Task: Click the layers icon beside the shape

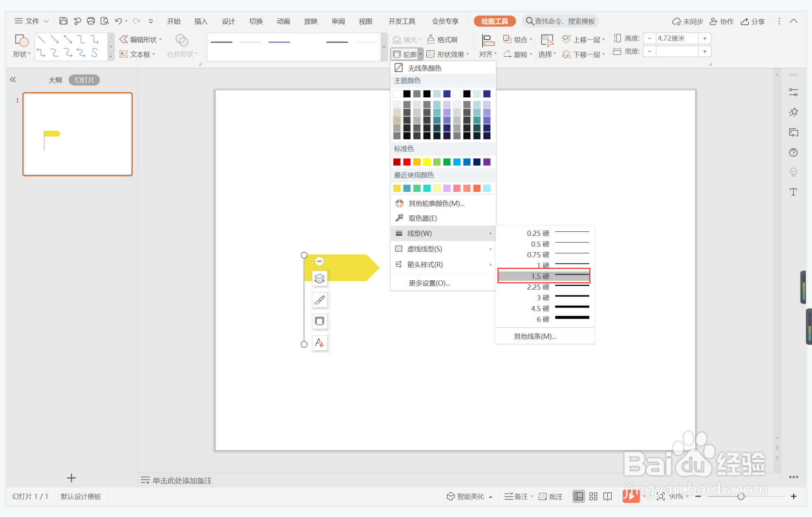Action: tap(320, 278)
